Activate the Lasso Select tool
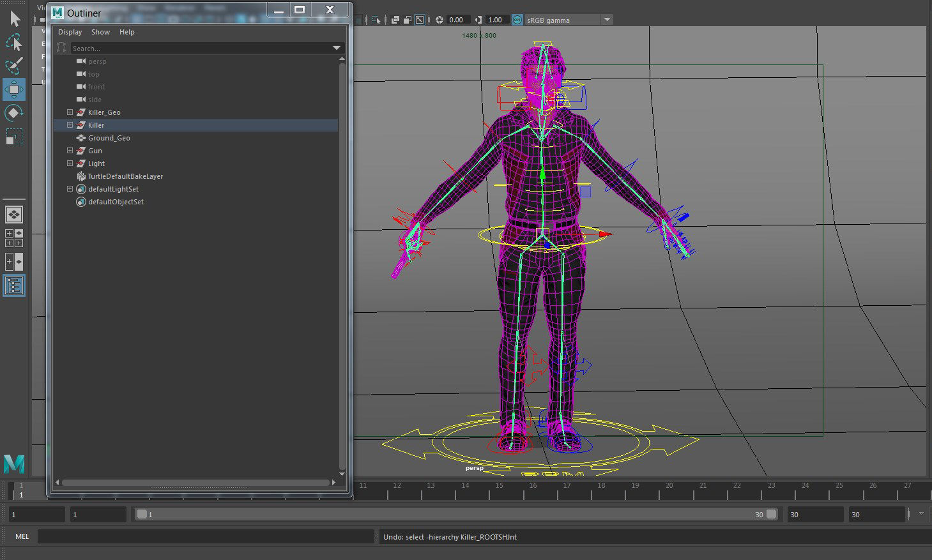 pos(14,42)
